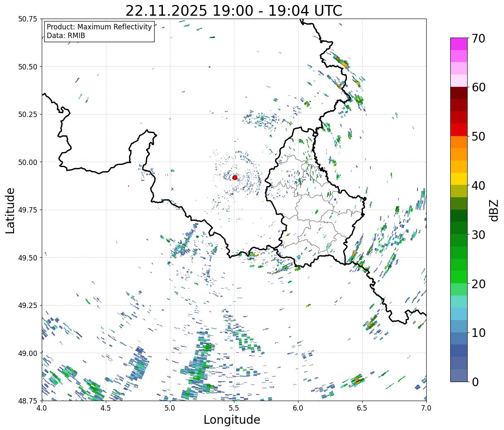Click the 'Longitude' axis label
This screenshot has width=504, height=430.
pyautogui.click(x=232, y=420)
